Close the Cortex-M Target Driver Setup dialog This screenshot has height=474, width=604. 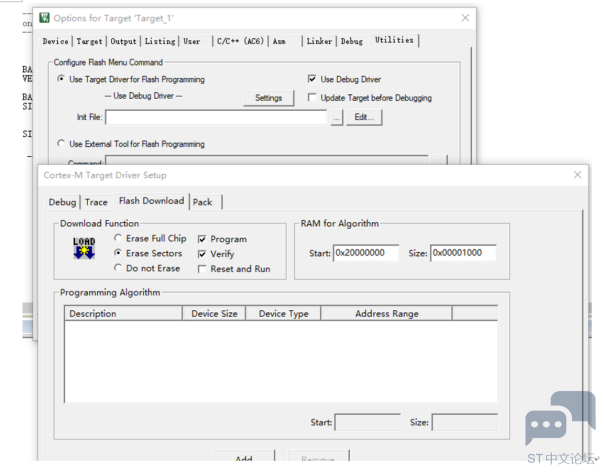[x=577, y=175]
